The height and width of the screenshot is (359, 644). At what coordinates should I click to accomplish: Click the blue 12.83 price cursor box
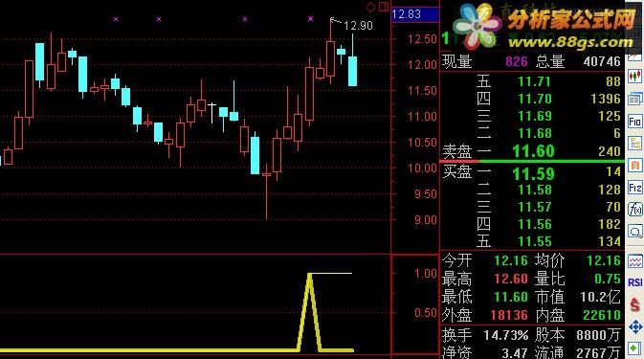tap(415, 14)
